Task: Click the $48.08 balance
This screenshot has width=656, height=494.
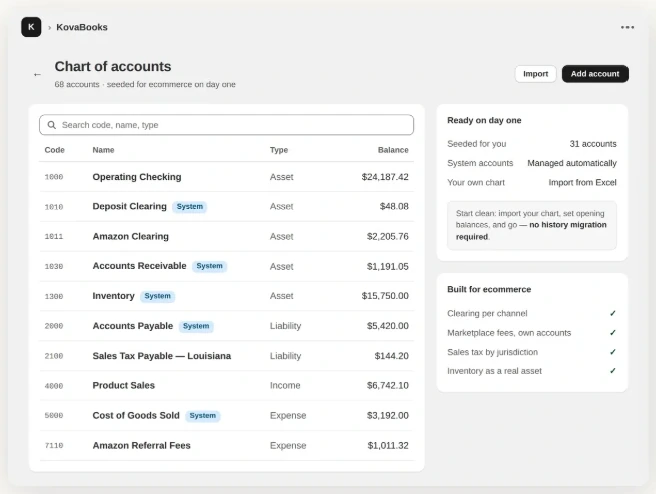Action: click(394, 207)
